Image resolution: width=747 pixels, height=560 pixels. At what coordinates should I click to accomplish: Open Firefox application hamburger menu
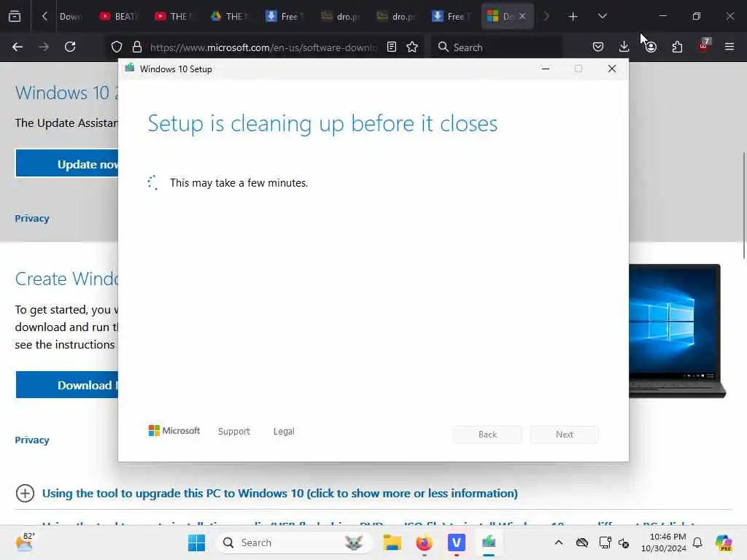click(x=729, y=47)
